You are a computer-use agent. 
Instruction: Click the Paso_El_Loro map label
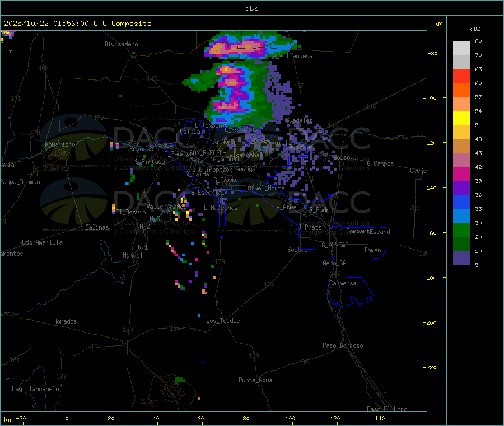pyautogui.click(x=387, y=409)
